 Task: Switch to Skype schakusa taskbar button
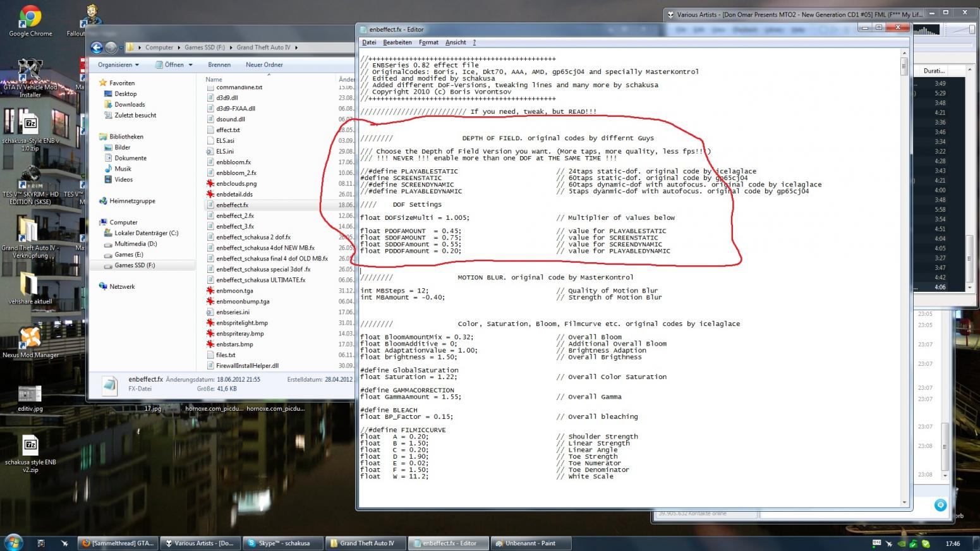285,543
